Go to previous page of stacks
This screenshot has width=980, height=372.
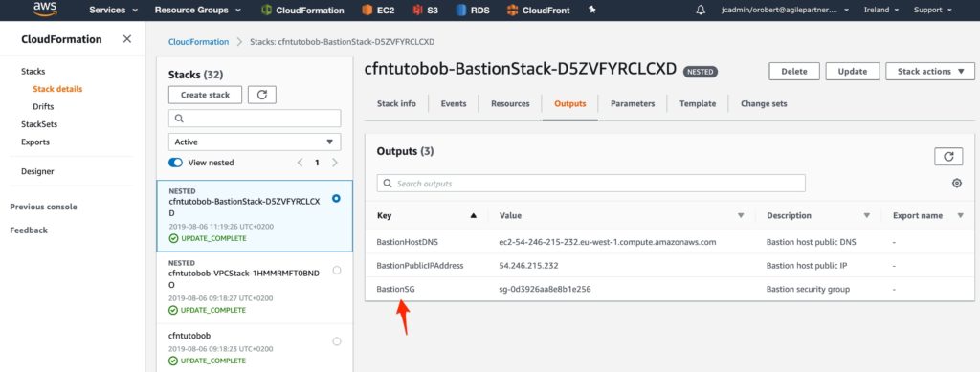[300, 163]
